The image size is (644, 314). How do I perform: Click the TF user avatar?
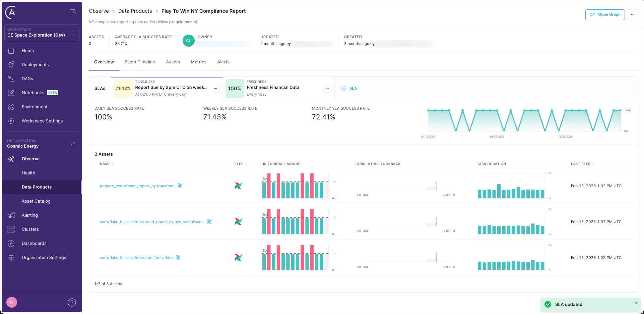(12, 302)
